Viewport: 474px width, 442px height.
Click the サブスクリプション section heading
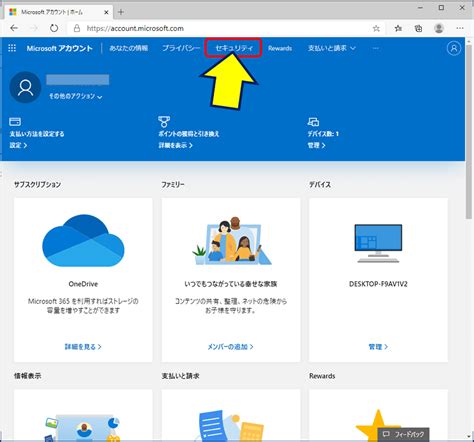(37, 184)
